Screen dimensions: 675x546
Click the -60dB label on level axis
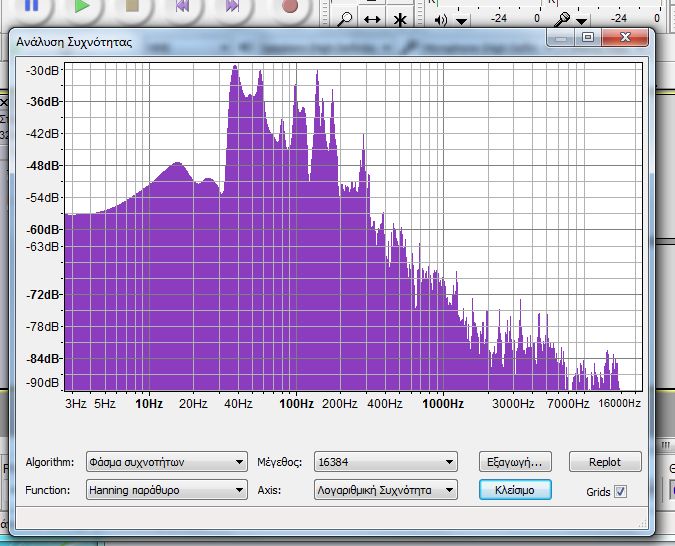point(42,230)
